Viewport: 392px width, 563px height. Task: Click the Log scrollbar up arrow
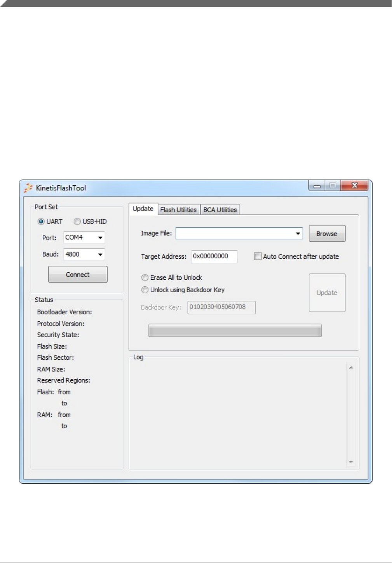coord(351,368)
